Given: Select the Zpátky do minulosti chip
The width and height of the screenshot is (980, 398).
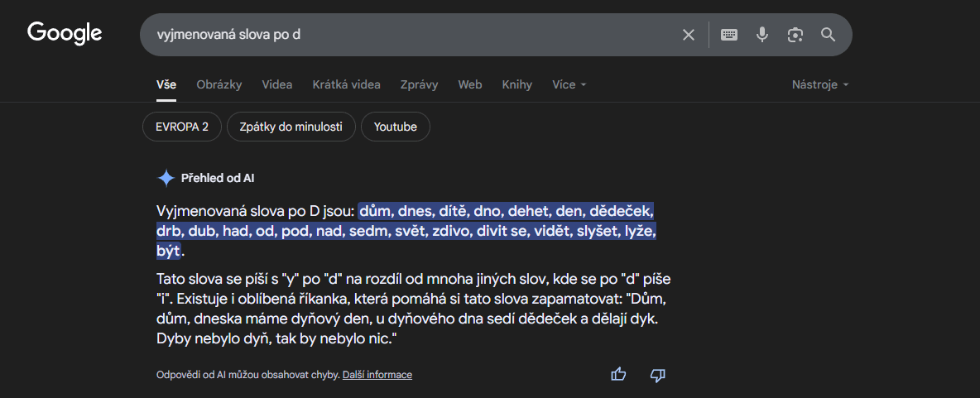Looking at the screenshot, I should pos(291,127).
